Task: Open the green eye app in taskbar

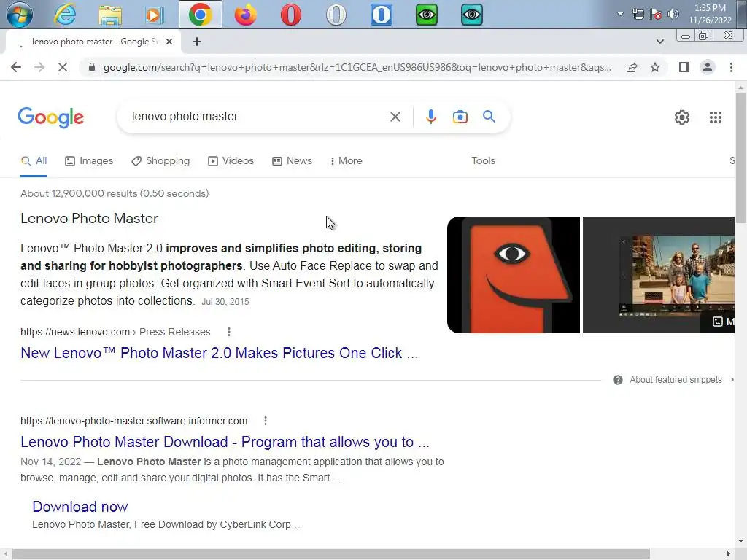Action: click(426, 15)
